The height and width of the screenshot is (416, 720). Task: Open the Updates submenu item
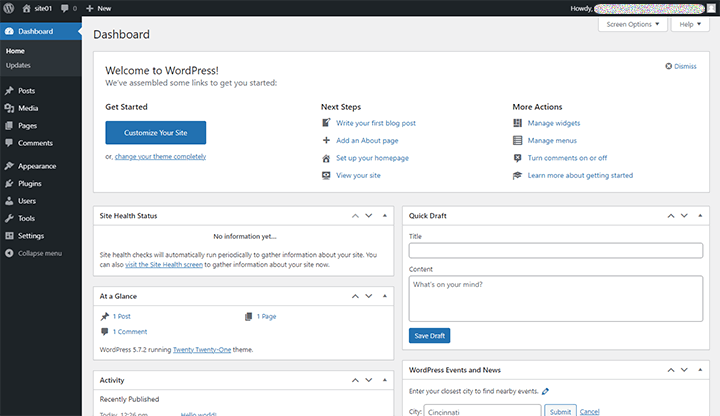(18, 65)
